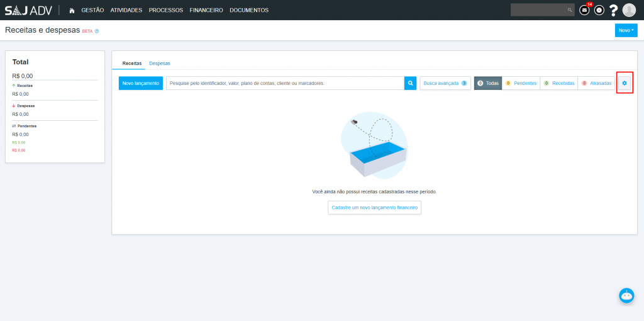This screenshot has width=644, height=321.
Task: Filter by Pendentes status
Action: [521, 83]
